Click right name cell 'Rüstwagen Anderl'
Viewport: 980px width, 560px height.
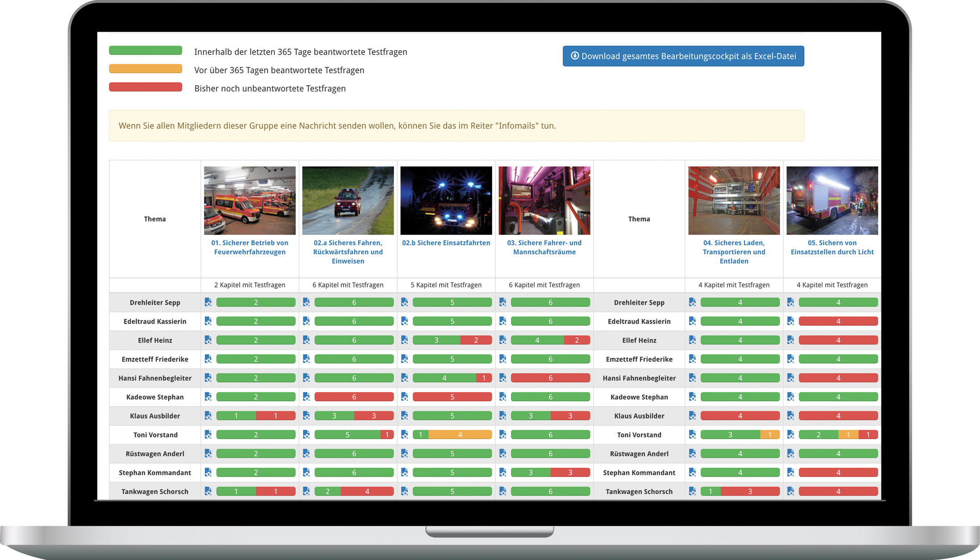tap(639, 453)
